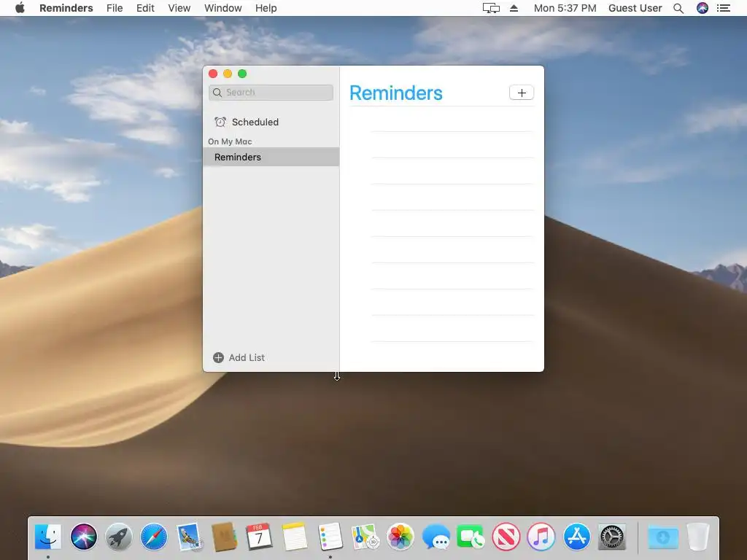The width and height of the screenshot is (747, 560).
Task: Open Mail stamp icon in Dock
Action: [189, 537]
